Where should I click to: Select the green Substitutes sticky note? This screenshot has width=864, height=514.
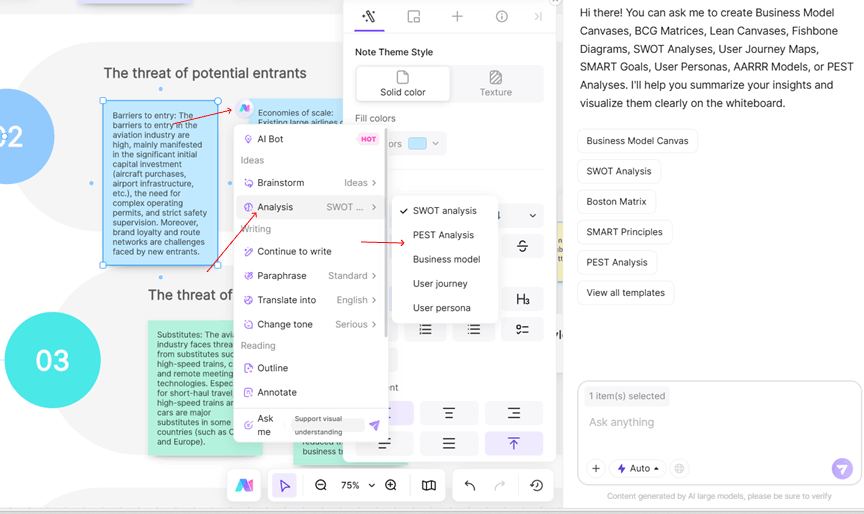191,388
